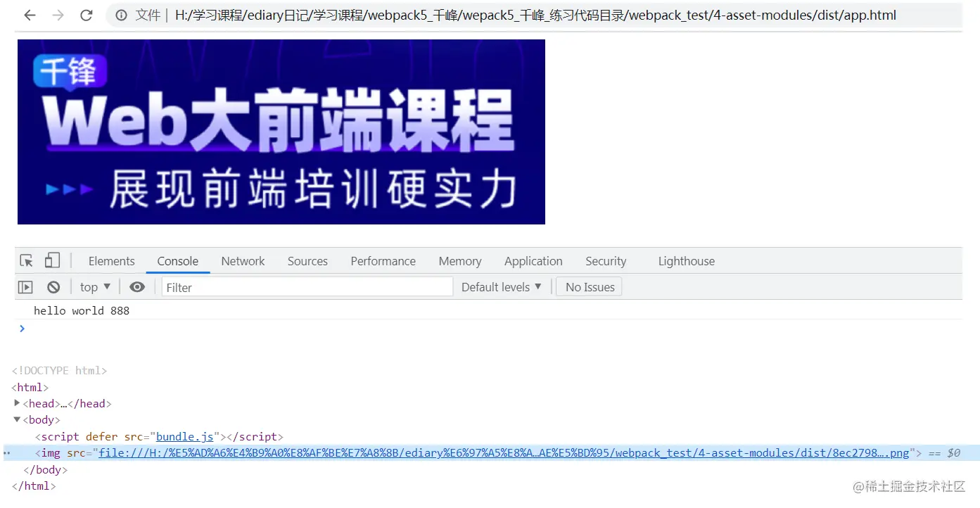Open the Security tab

[606, 261]
